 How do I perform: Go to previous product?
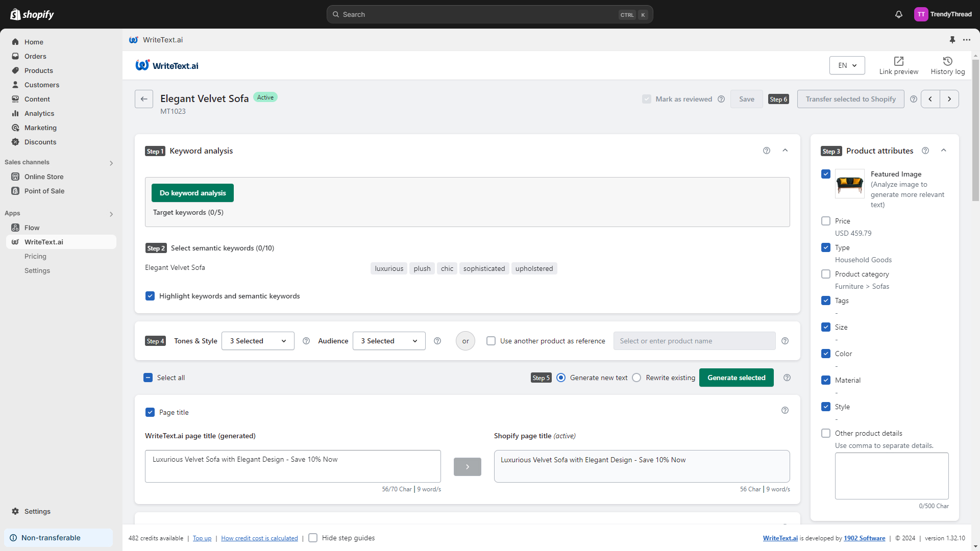(930, 99)
